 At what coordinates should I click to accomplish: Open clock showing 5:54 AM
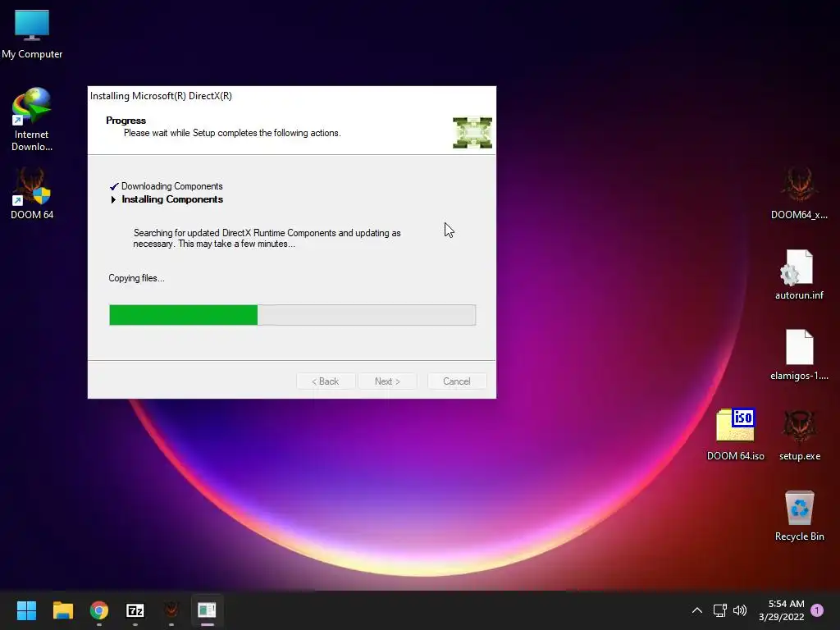[x=782, y=610]
